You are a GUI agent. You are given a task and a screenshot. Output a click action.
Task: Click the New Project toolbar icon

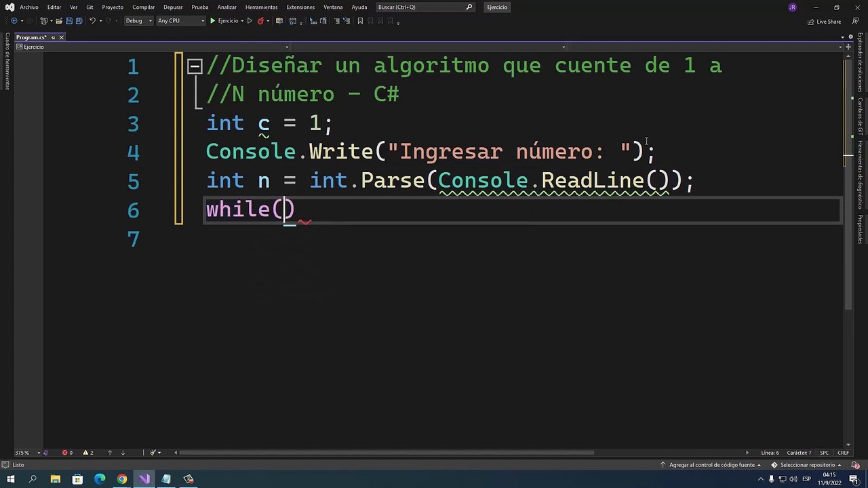coord(44,21)
